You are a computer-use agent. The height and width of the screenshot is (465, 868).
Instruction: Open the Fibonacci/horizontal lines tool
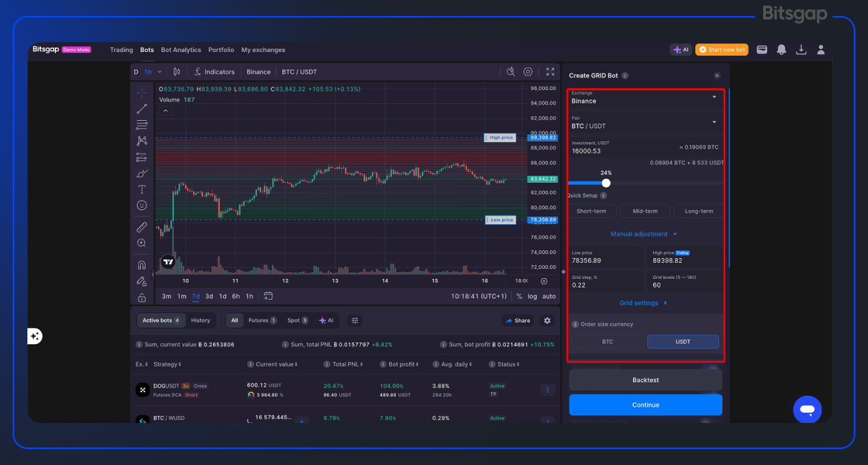142,125
